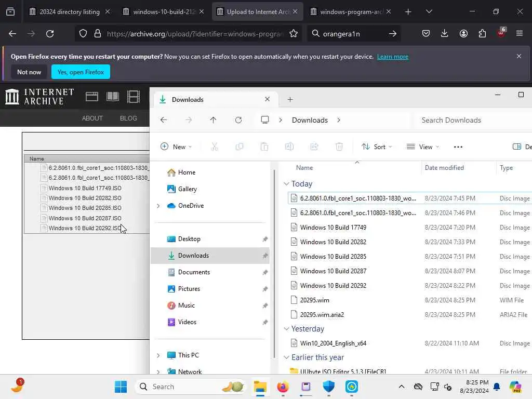532x399 pixels.
Task: Open the New item dropdown
Action: (176, 147)
